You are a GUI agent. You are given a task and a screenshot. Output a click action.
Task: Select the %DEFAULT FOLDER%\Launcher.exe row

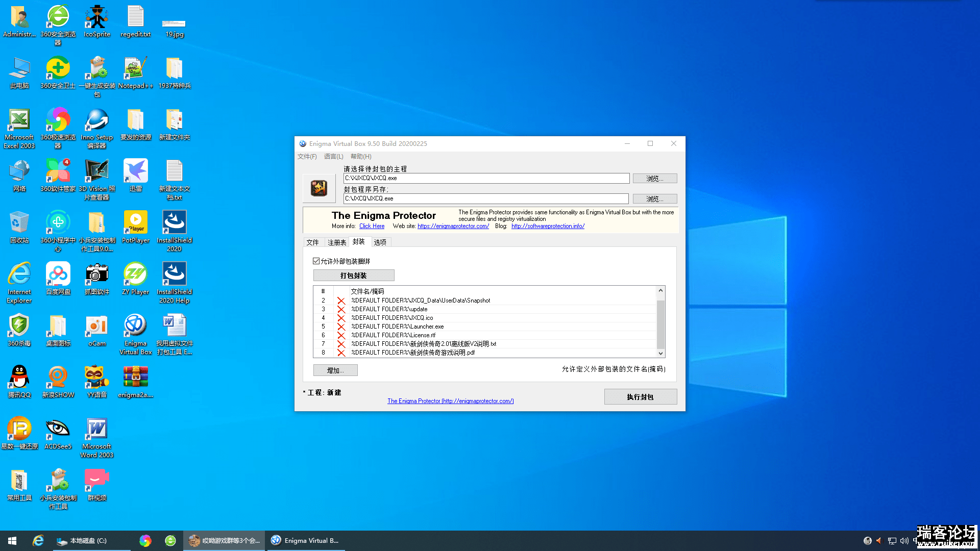click(x=485, y=327)
